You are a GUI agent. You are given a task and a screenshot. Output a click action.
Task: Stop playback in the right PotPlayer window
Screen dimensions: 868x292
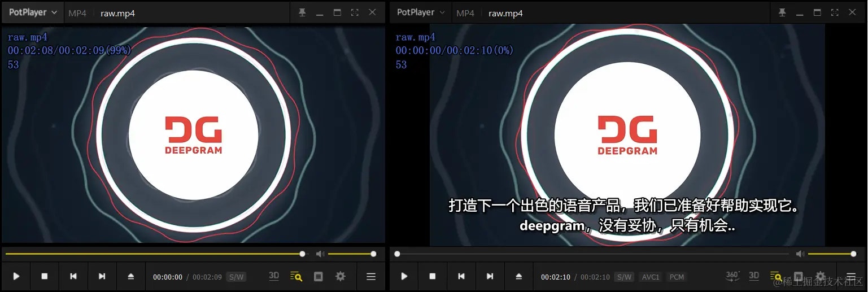click(x=433, y=276)
